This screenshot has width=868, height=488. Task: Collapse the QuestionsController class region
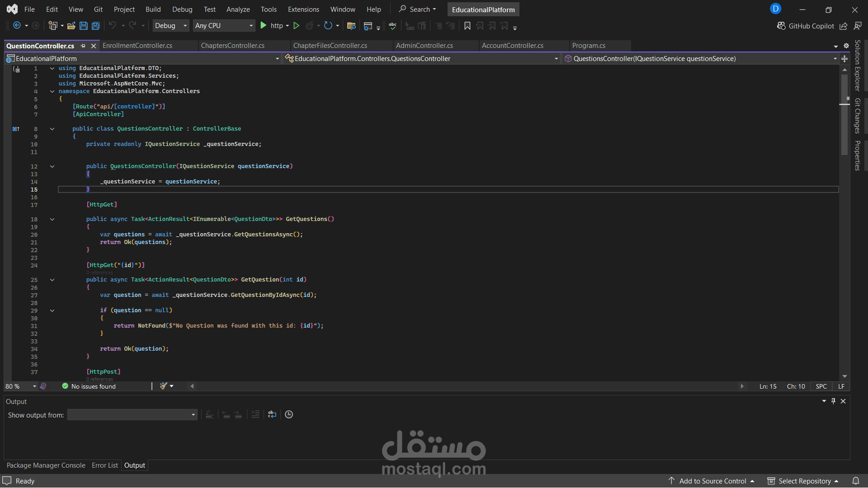(52, 129)
